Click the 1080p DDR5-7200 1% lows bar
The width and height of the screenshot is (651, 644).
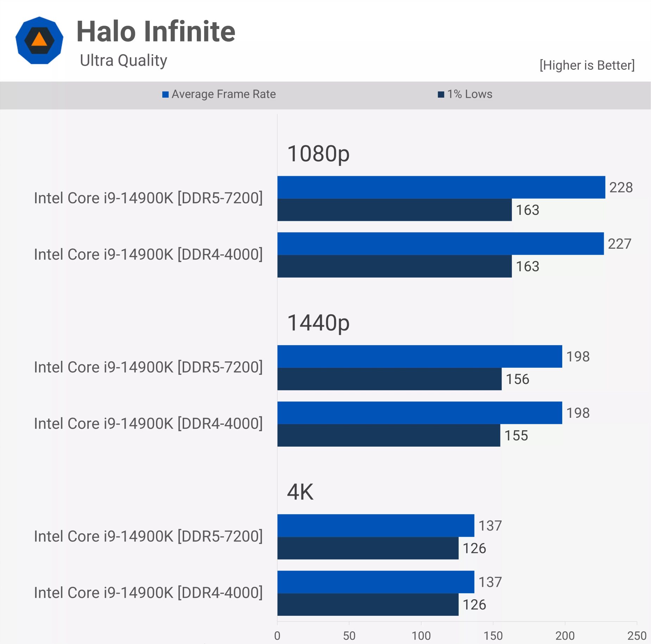pyautogui.click(x=394, y=210)
